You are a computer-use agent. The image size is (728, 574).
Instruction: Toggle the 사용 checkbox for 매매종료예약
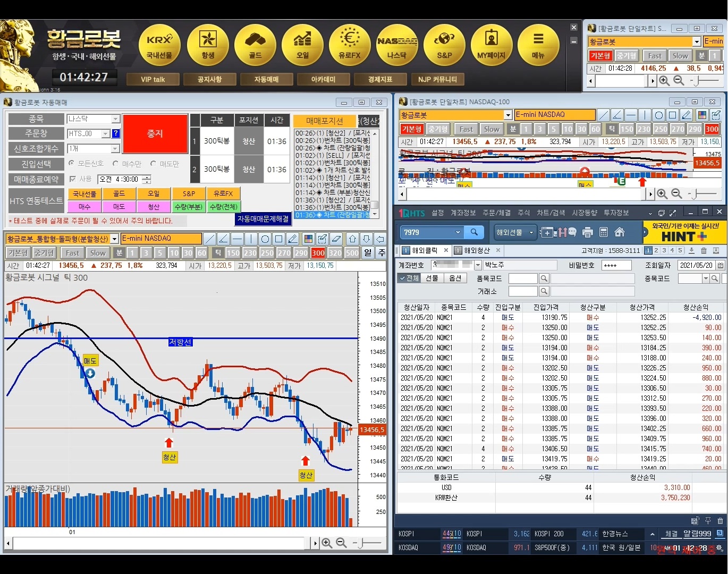coord(73,179)
